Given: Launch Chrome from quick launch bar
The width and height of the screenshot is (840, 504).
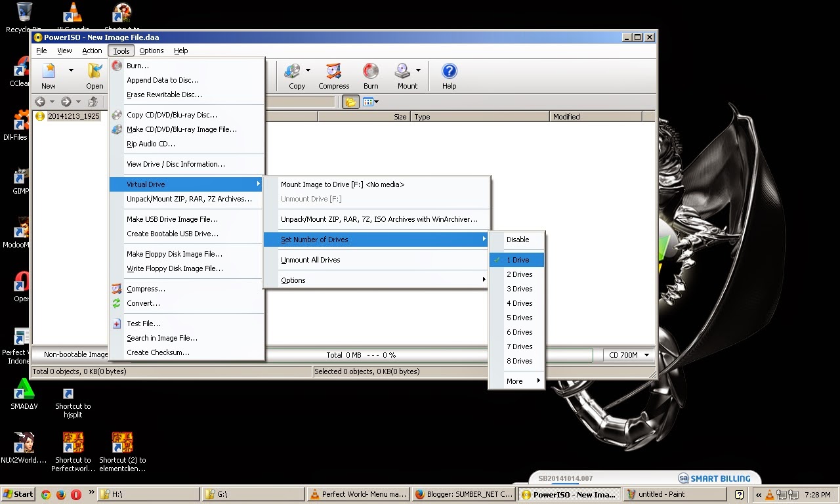Looking at the screenshot, I should tap(46, 494).
